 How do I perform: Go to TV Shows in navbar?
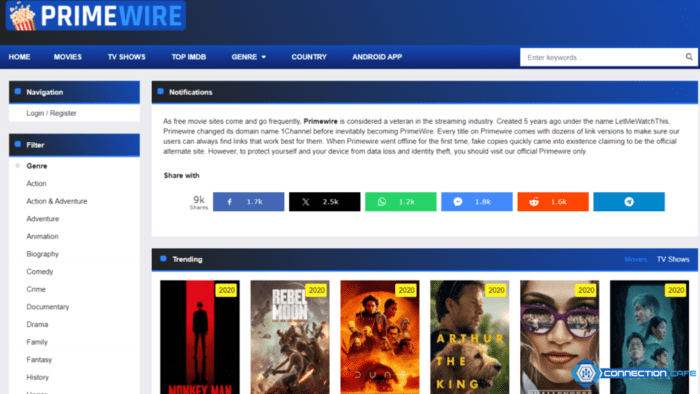point(126,57)
